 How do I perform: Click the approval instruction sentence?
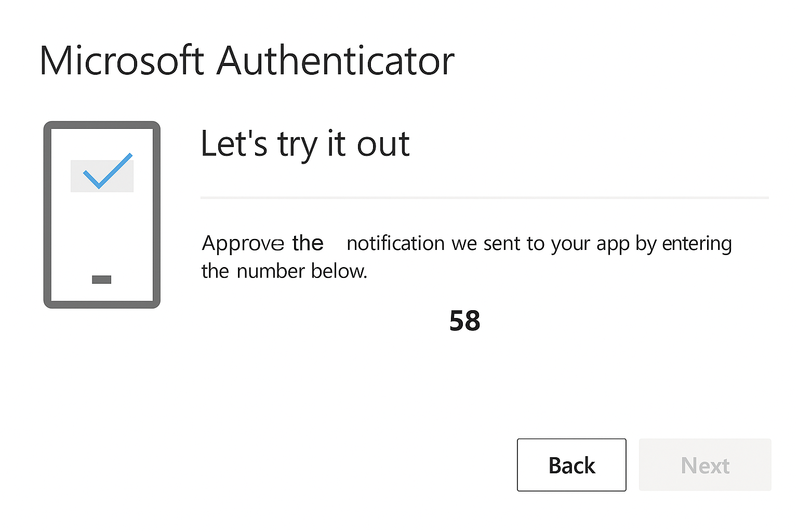coord(466,257)
